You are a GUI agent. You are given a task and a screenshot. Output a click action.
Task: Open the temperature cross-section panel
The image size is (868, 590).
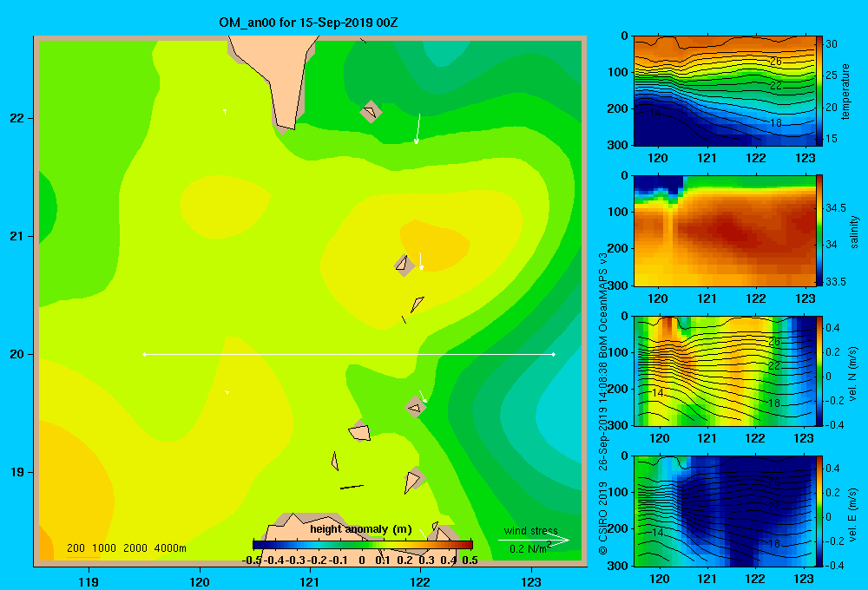coord(724,91)
